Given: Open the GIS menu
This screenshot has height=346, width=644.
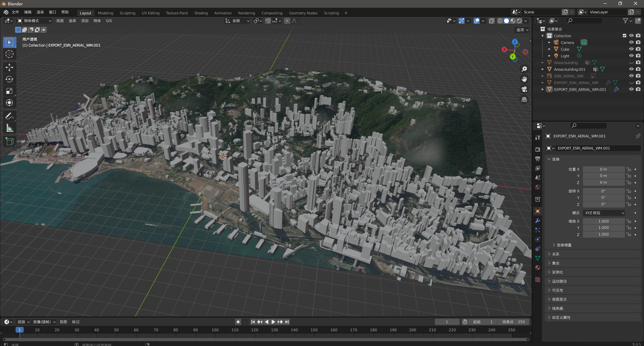Looking at the screenshot, I should point(109,21).
